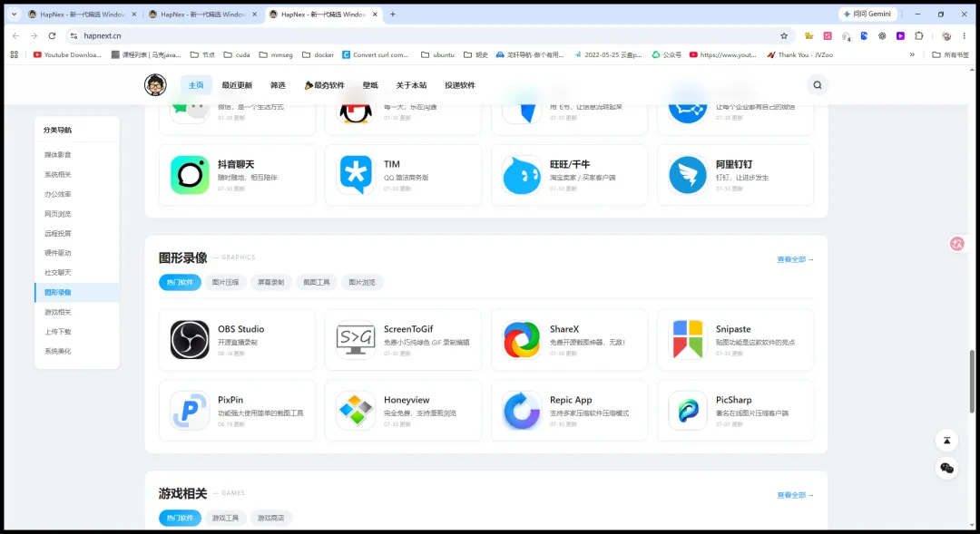Select the 热门软件 tab in 游戏相关
The width and height of the screenshot is (980, 534).
point(180,518)
